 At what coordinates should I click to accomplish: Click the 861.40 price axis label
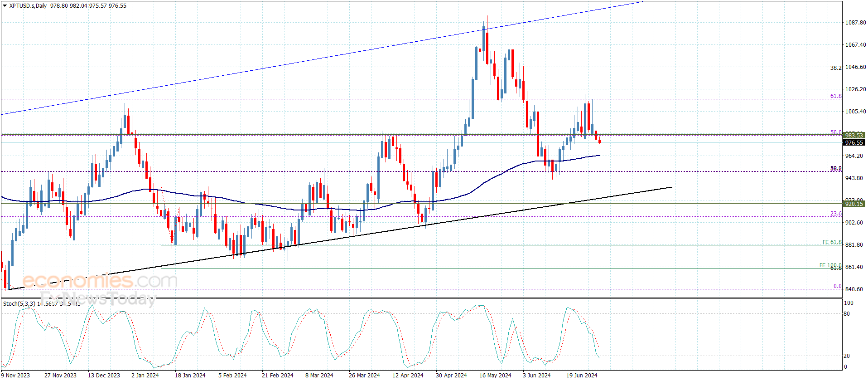(854, 267)
